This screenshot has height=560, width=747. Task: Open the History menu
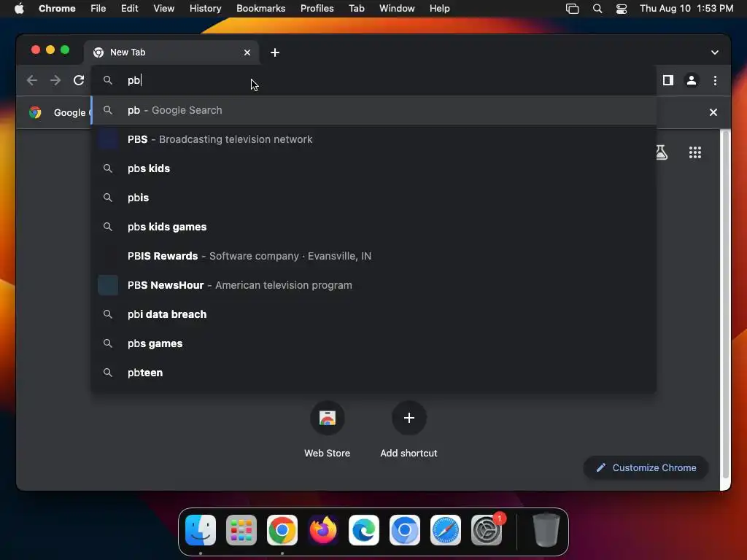(x=205, y=8)
